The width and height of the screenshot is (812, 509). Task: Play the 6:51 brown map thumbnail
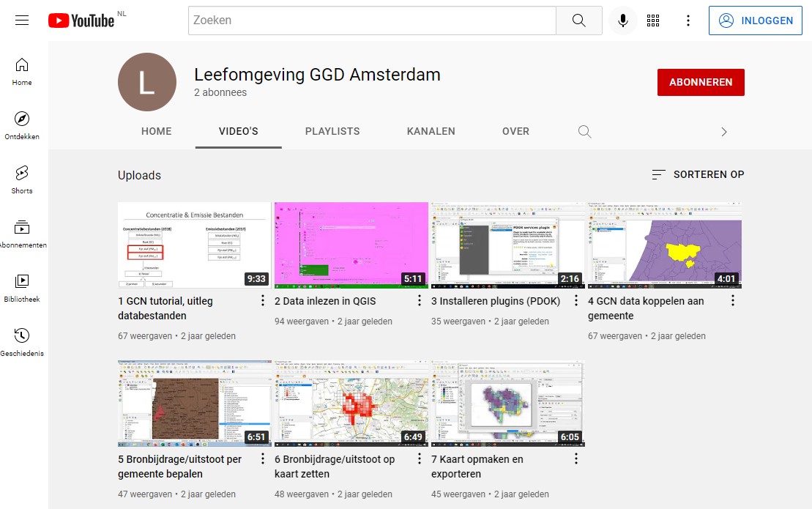[195, 404]
